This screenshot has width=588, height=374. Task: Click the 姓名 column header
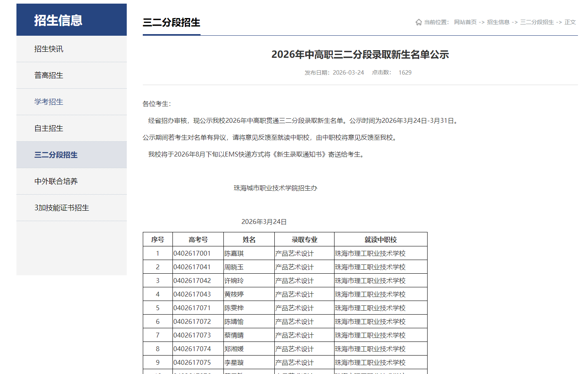pyautogui.click(x=249, y=239)
